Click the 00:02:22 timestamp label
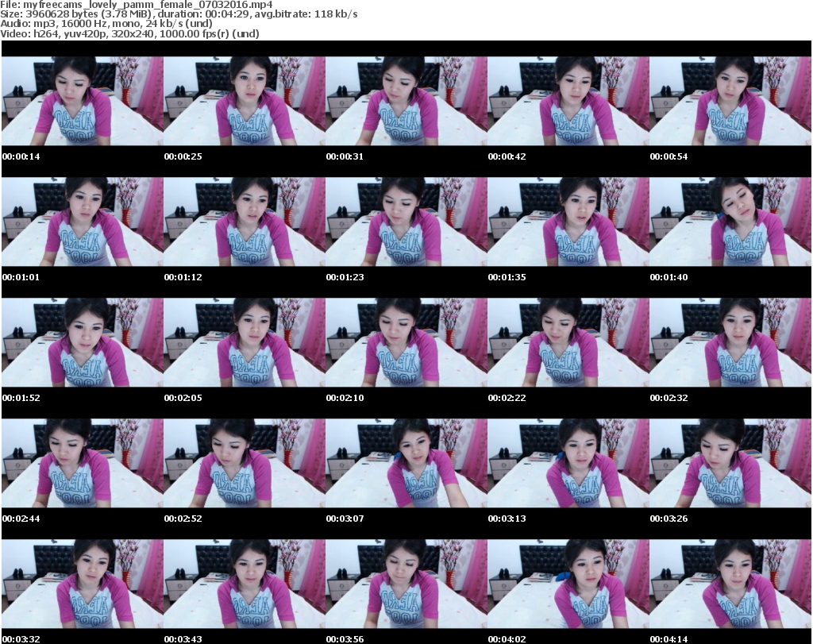The height and width of the screenshot is (644, 813). click(507, 398)
